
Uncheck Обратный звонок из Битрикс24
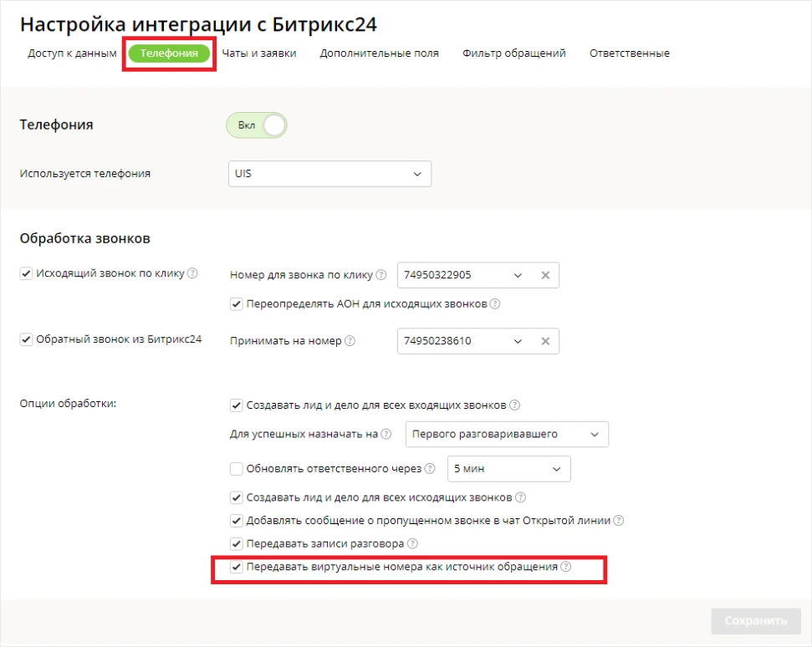click(26, 339)
